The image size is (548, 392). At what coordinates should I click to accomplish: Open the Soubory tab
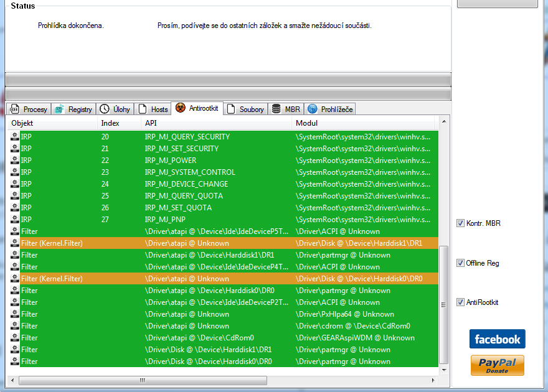pos(246,110)
